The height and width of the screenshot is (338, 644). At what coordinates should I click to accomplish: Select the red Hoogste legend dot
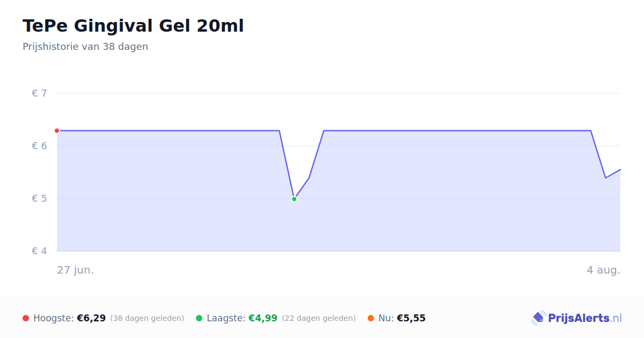pos(26,318)
